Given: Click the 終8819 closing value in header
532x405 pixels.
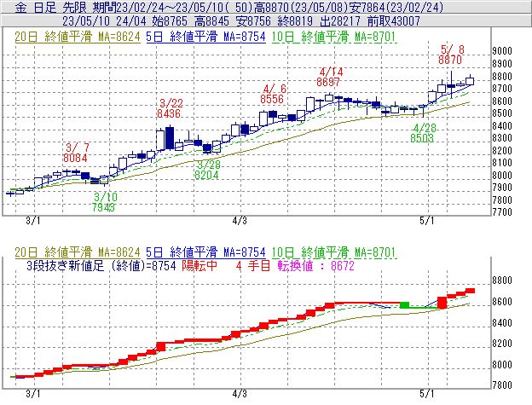Looking at the screenshot, I should [295, 21].
